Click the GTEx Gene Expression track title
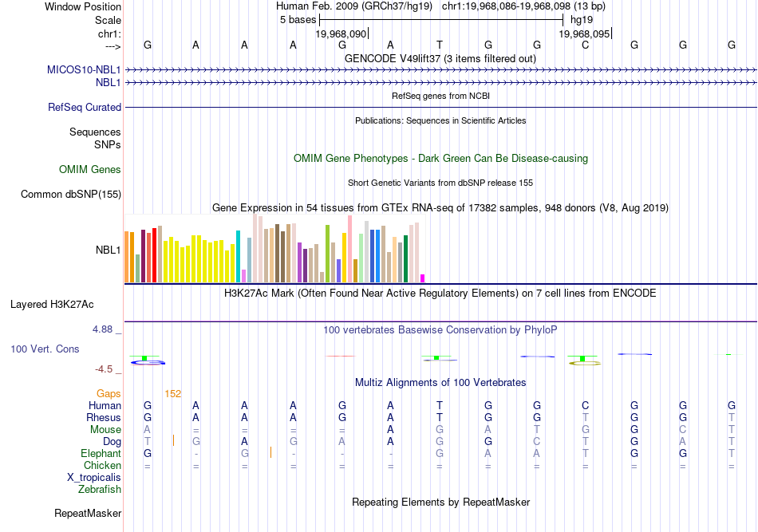Image resolution: width=758 pixels, height=532 pixels. [440, 207]
